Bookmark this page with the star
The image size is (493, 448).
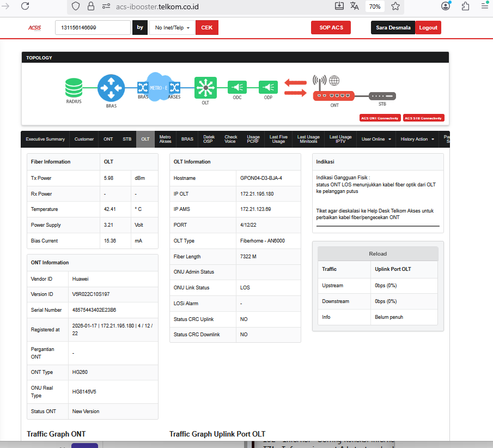tap(395, 7)
